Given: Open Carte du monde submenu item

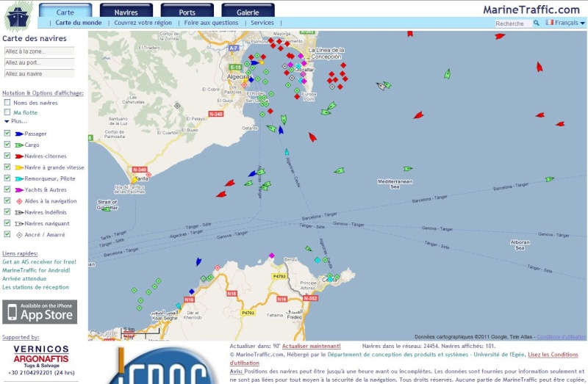Looking at the screenshot, I should (79, 23).
